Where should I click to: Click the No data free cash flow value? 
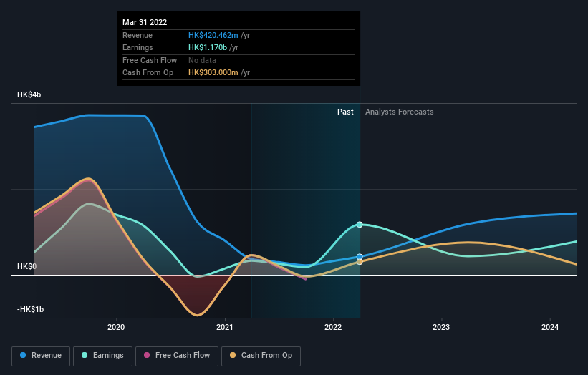coord(202,60)
